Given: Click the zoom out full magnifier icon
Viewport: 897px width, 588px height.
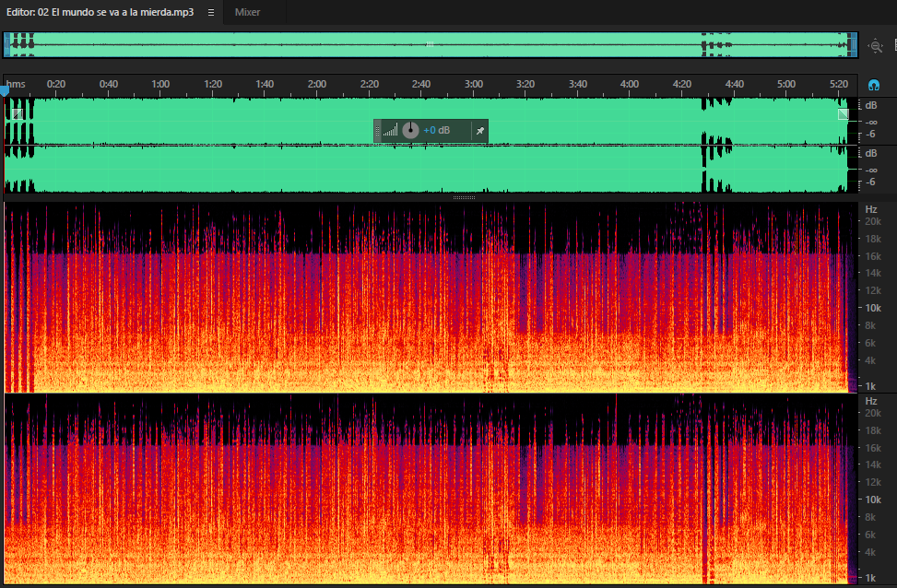Looking at the screenshot, I should pyautogui.click(x=875, y=46).
